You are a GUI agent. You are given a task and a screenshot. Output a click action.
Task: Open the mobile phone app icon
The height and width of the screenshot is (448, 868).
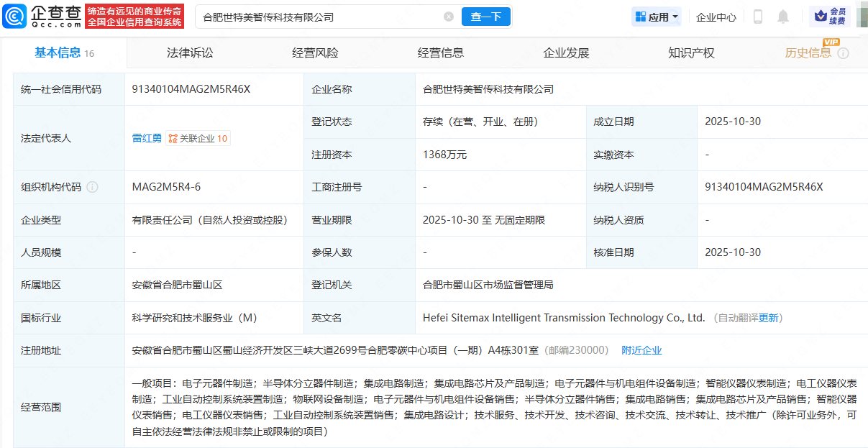coord(757,17)
